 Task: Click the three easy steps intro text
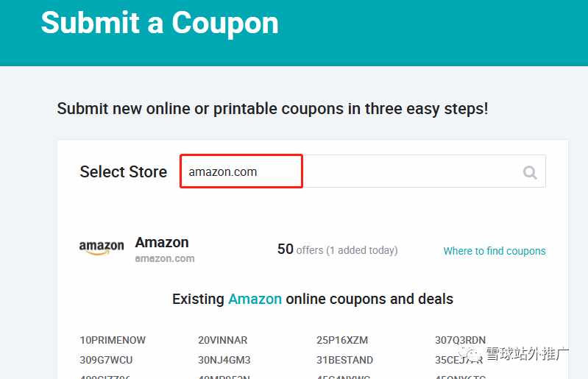(272, 109)
